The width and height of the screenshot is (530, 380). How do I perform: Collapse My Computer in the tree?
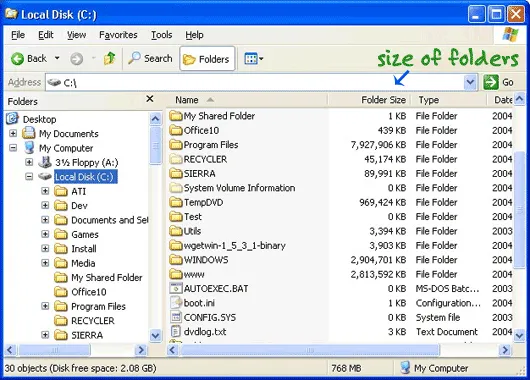13,148
